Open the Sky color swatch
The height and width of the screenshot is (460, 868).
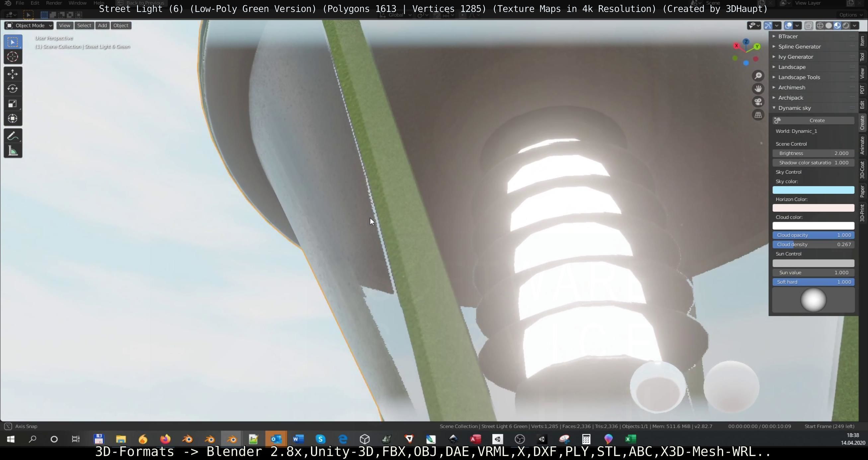pos(814,190)
